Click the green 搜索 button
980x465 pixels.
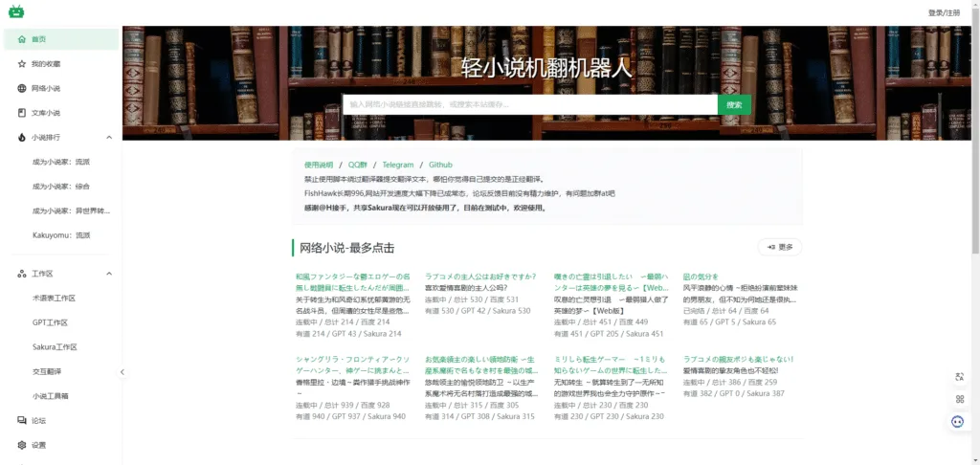[x=734, y=104]
